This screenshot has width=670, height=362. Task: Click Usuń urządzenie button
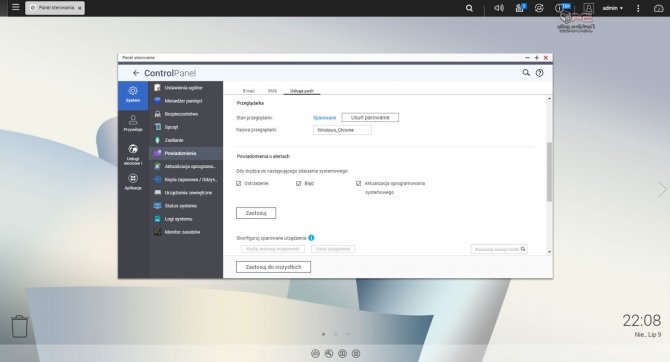click(x=333, y=249)
